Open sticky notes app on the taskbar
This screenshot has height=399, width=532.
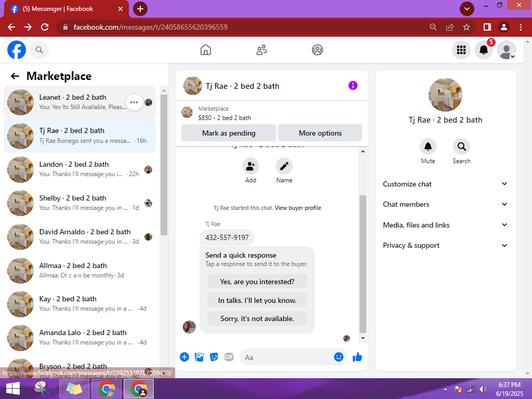point(74,389)
